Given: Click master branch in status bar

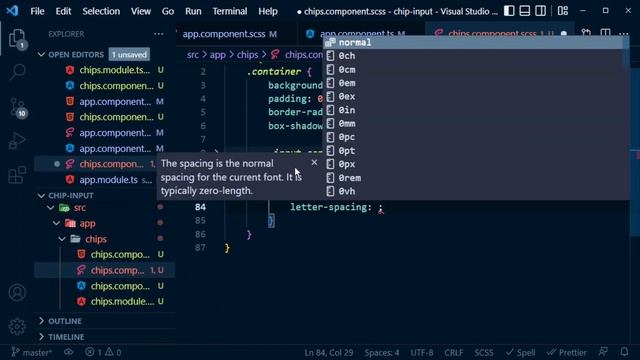Looking at the screenshot, I should click(x=32, y=352).
